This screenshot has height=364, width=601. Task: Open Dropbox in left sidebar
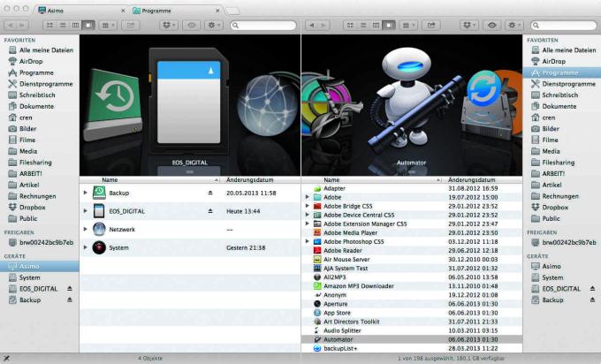pos(32,208)
